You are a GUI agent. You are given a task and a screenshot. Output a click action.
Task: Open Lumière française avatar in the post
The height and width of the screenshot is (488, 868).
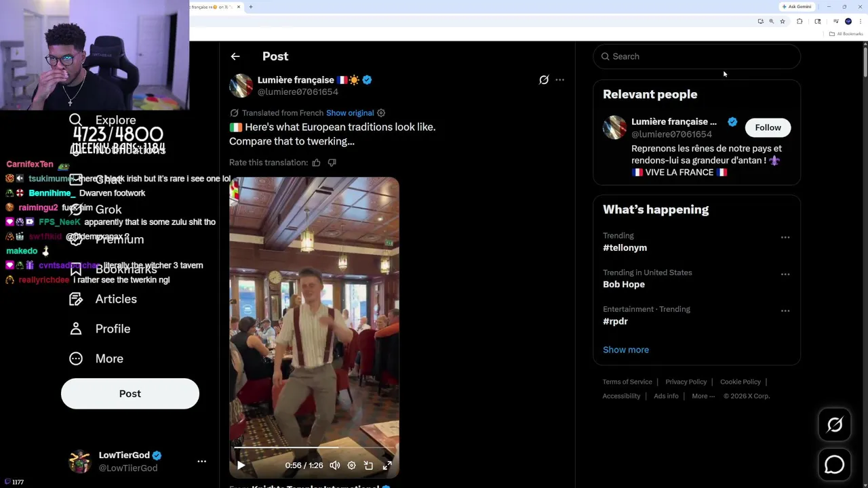tap(241, 86)
